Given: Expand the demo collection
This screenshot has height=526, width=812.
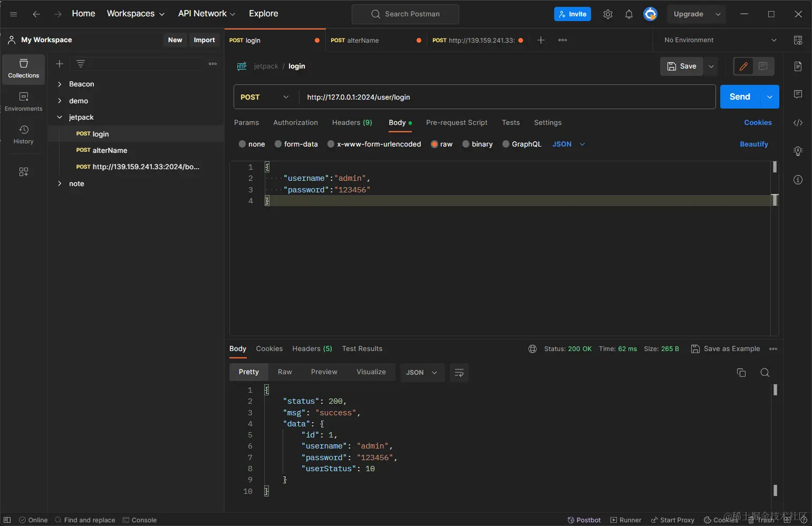Looking at the screenshot, I should 60,101.
